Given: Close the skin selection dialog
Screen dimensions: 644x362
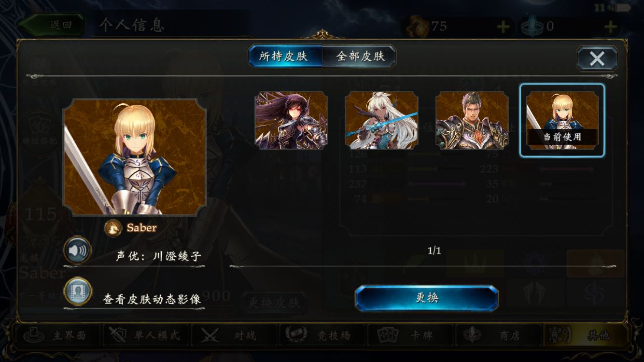Looking at the screenshot, I should [x=597, y=59].
